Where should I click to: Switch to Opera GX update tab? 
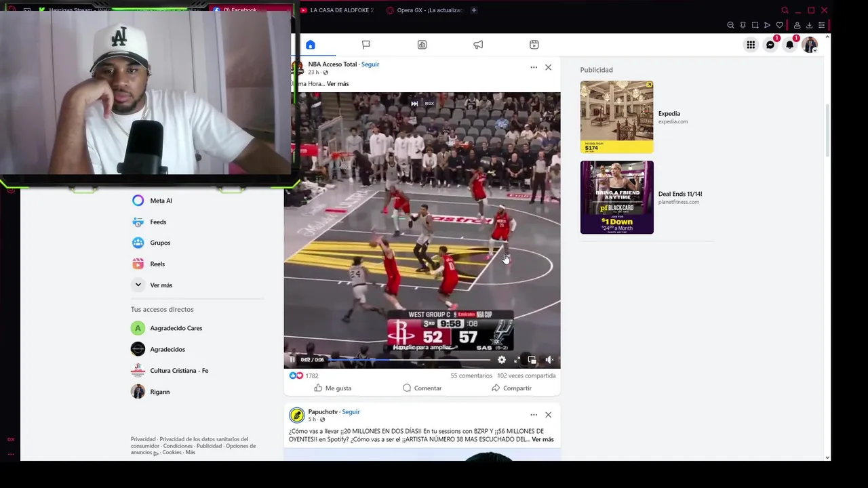point(425,10)
